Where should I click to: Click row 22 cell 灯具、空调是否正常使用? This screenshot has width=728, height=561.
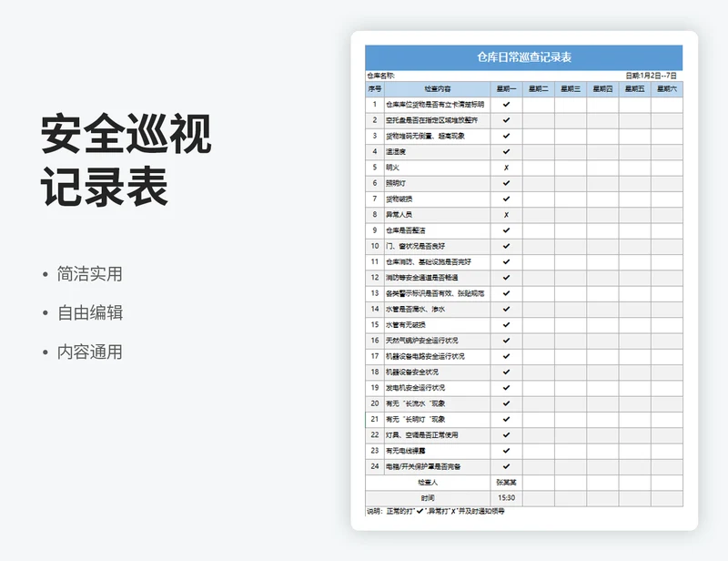pos(438,435)
